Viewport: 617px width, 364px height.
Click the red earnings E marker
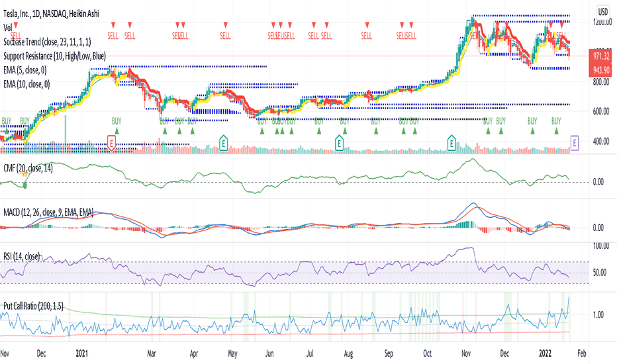pos(111,142)
